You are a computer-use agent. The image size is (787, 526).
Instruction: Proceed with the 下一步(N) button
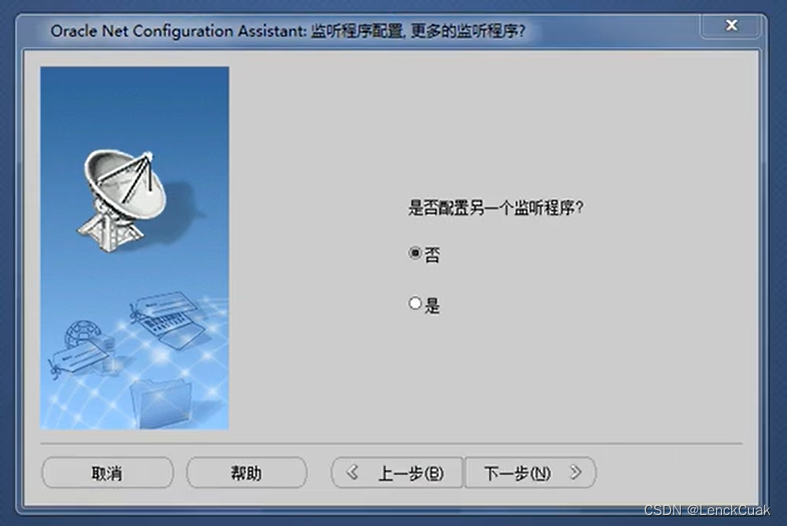(x=531, y=472)
